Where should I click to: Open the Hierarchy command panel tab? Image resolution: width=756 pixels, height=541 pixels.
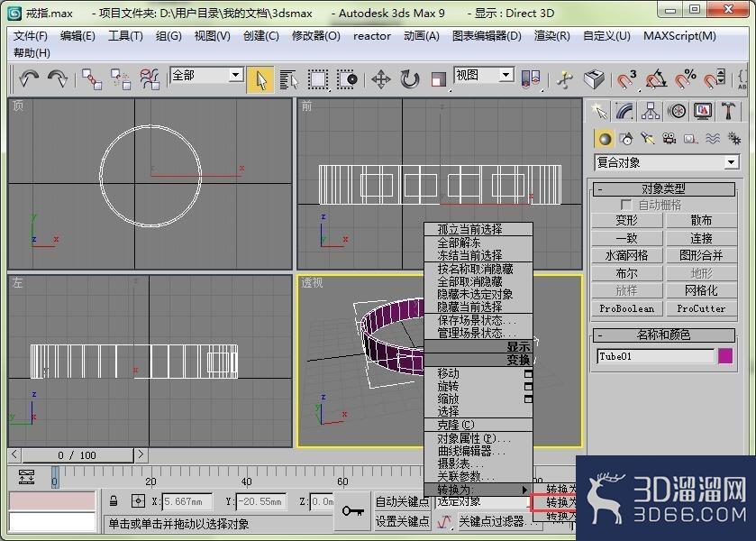(x=651, y=112)
